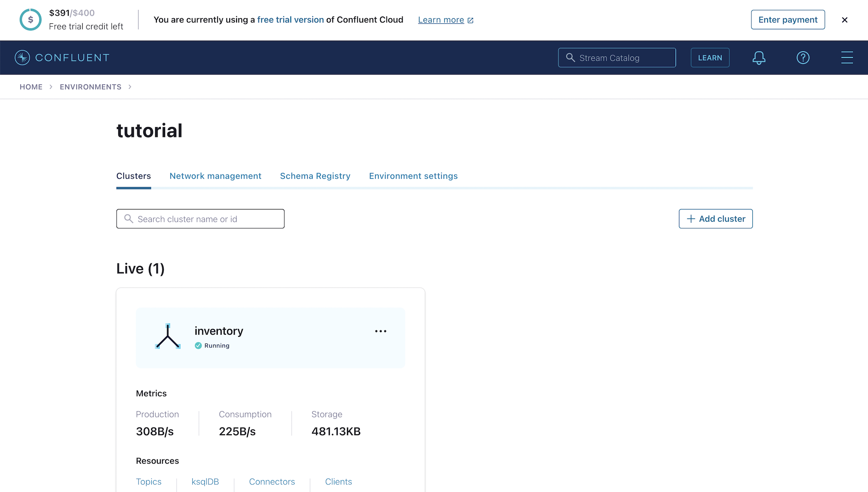Open the Confluent notifications bell
Screen dimensions: 868x492
point(759,58)
